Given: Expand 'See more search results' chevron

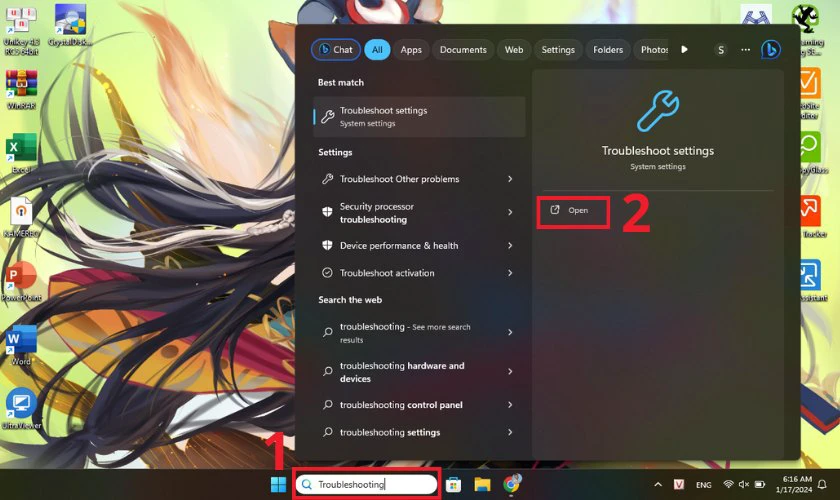Looking at the screenshot, I should click(x=510, y=333).
